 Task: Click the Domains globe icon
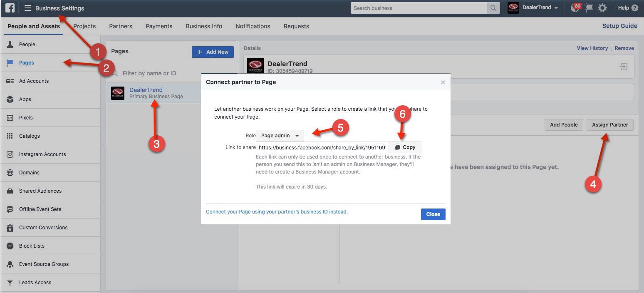10,173
